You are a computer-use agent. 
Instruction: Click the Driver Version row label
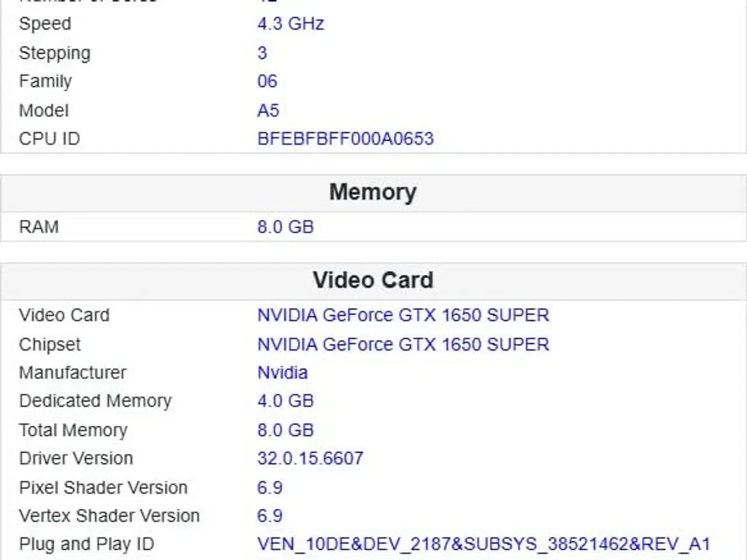pyautogui.click(x=76, y=459)
